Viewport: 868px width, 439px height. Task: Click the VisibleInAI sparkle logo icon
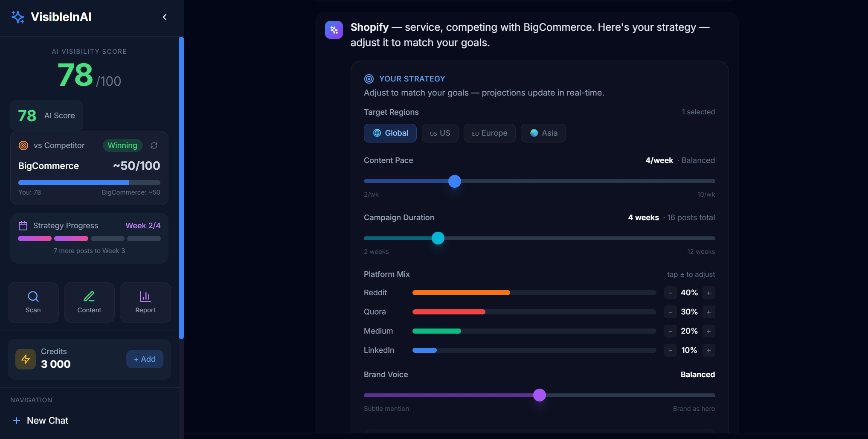(18, 17)
